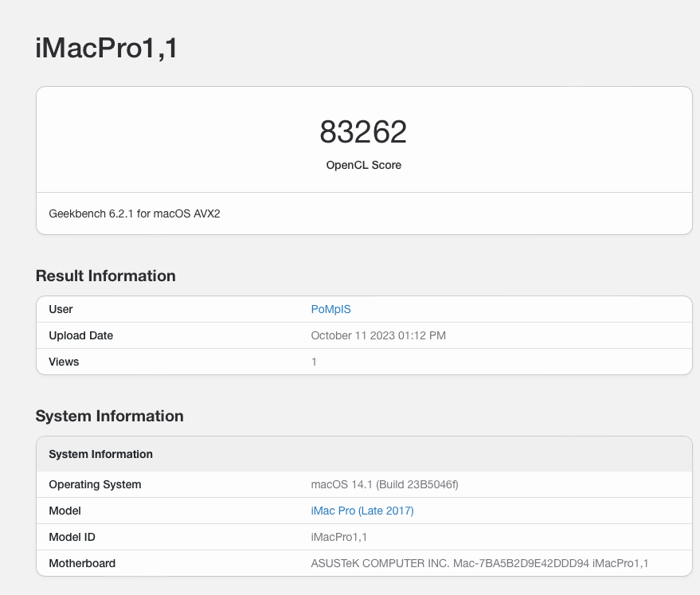The height and width of the screenshot is (595, 700).
Task: Open the PoMpIS user profile link
Action: [x=330, y=309]
